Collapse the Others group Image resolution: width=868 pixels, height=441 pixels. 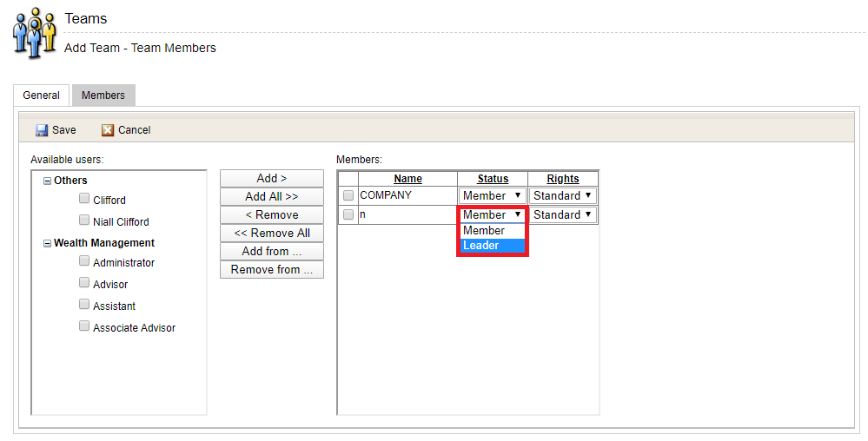click(x=47, y=181)
